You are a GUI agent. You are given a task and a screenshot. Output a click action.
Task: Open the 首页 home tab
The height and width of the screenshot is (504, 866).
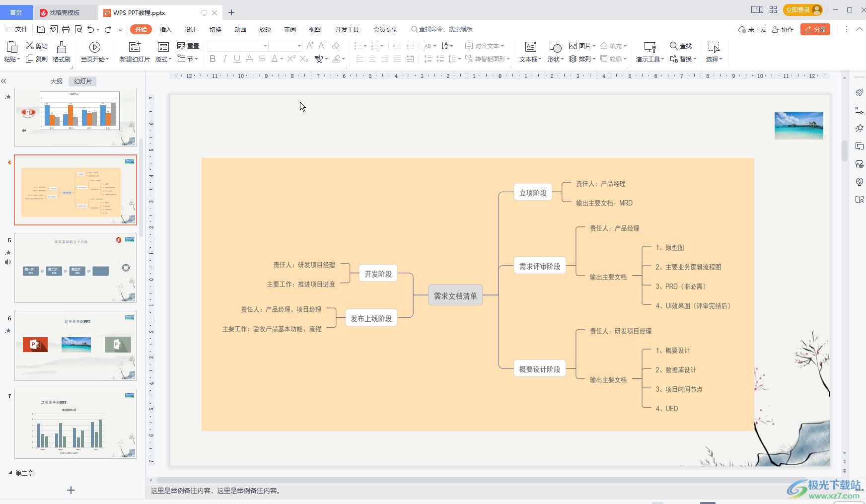[16, 12]
